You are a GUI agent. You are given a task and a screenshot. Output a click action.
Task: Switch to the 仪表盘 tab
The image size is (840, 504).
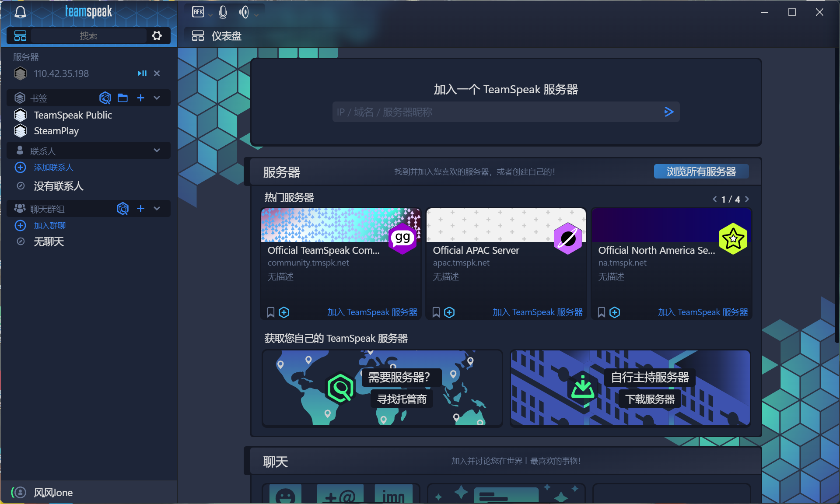pyautogui.click(x=217, y=36)
